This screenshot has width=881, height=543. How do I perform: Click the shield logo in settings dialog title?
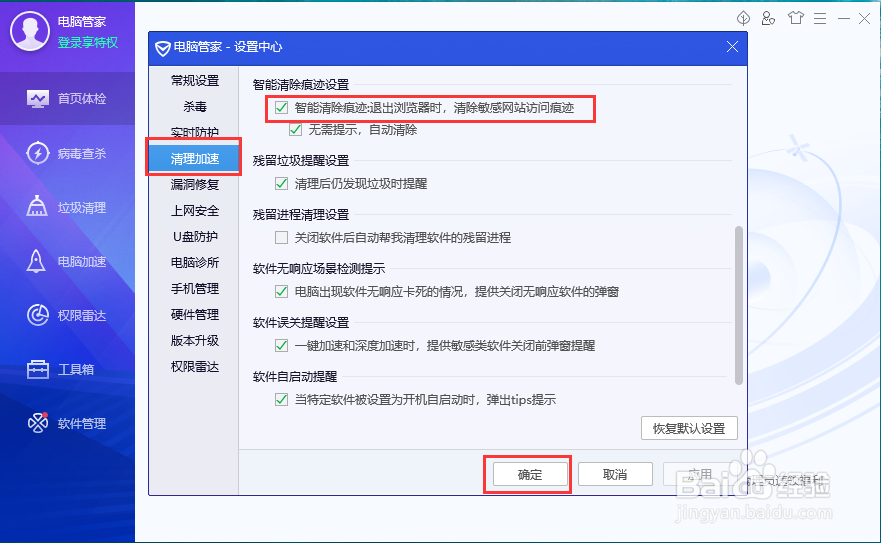tap(163, 48)
